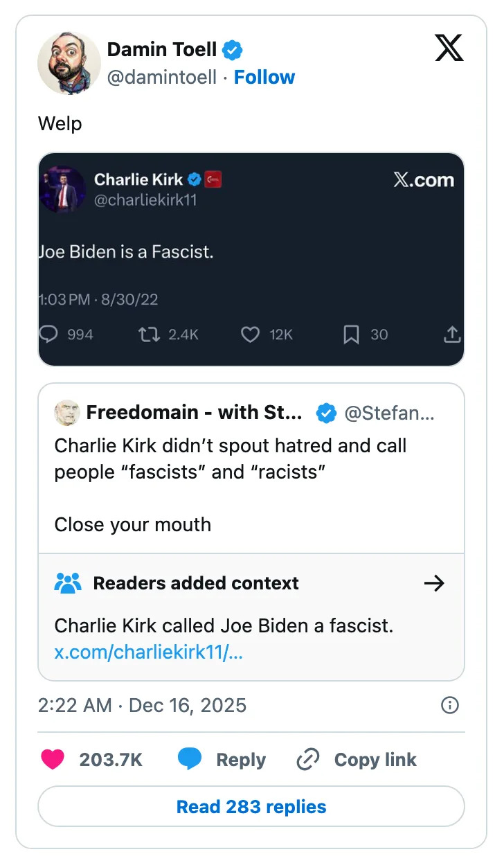This screenshot has width=504, height=863.
Task: Follow the @damintoell account
Action: click(264, 78)
